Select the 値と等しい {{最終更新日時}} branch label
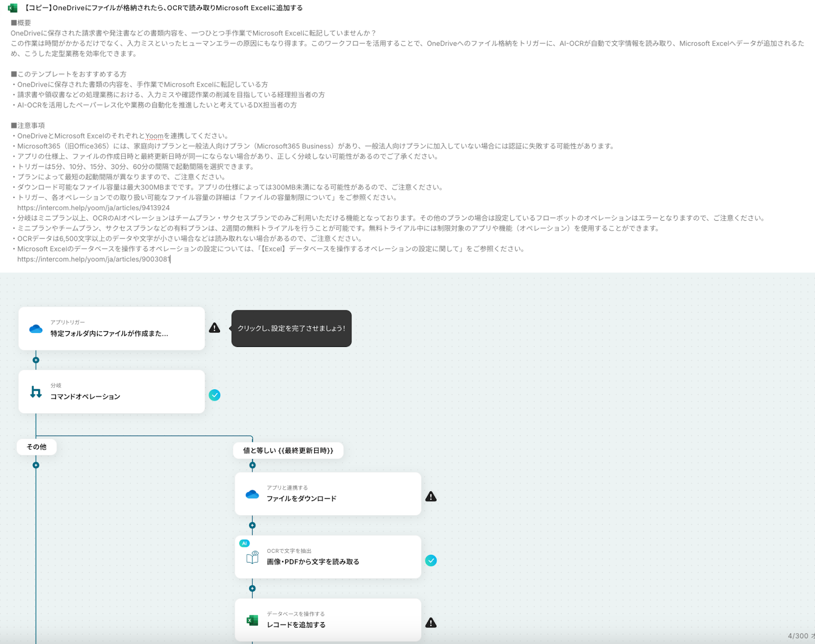Screen dimensions: 815x644 (x=288, y=450)
